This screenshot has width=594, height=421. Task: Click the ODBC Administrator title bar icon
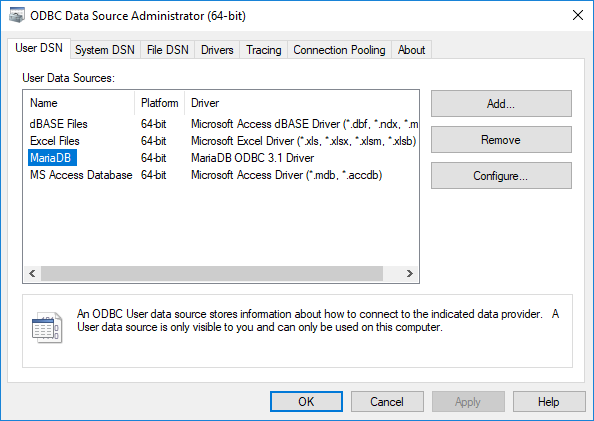point(17,16)
